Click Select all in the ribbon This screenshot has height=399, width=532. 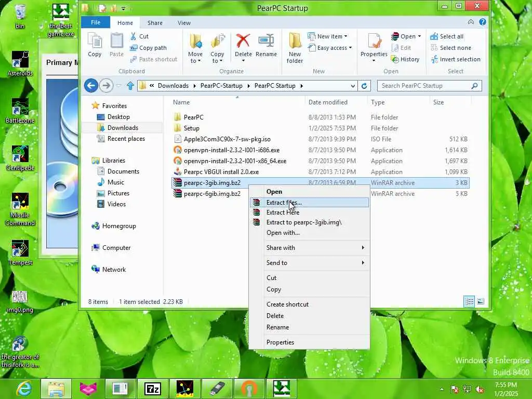pyautogui.click(x=447, y=36)
